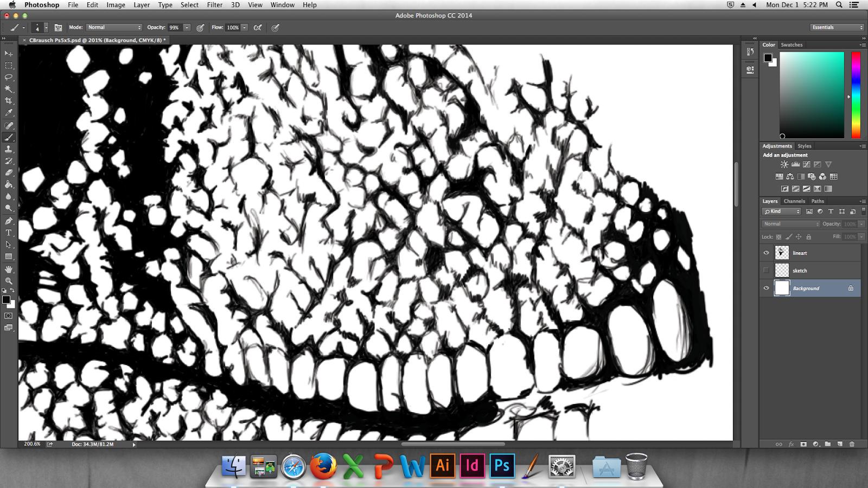This screenshot has height=488, width=868.
Task: Open the Color panel options menu
Action: pos(863,45)
